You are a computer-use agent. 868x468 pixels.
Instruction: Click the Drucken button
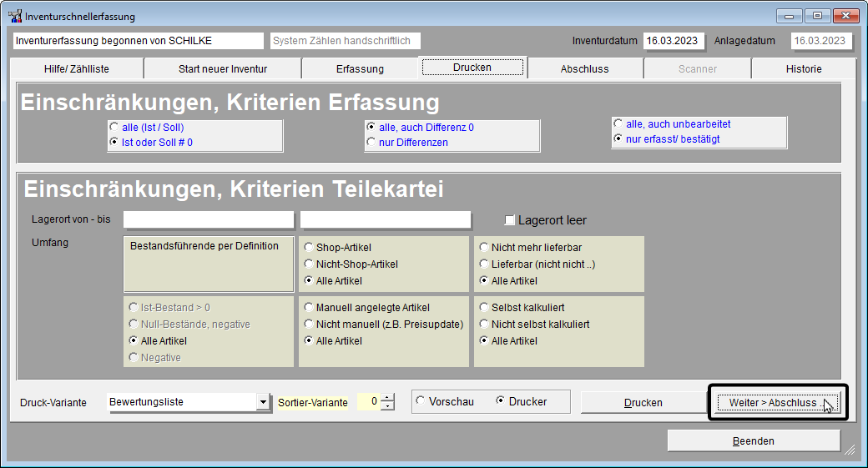tap(643, 403)
